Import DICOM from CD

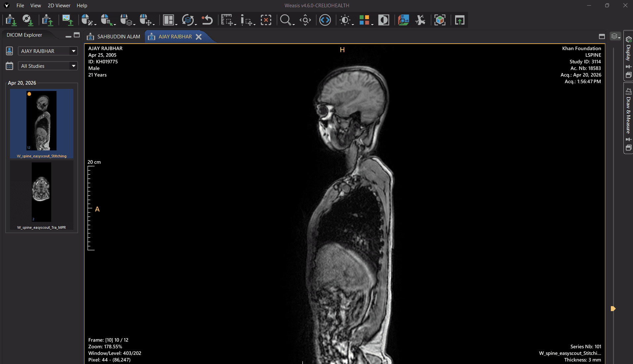click(28, 20)
